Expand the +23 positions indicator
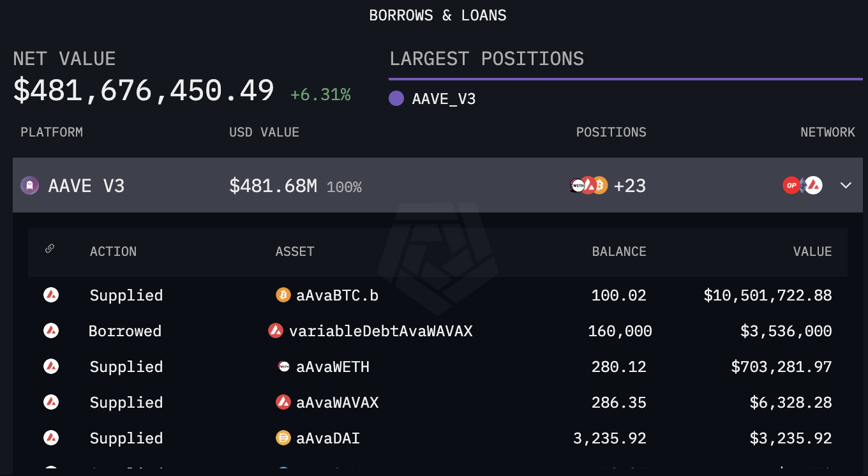 click(x=629, y=186)
